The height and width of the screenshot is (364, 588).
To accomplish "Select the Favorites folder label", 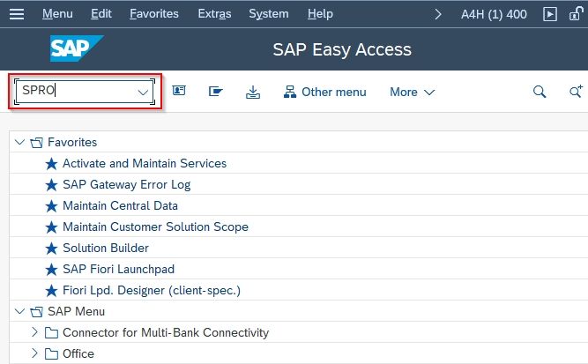I will 72,143.
